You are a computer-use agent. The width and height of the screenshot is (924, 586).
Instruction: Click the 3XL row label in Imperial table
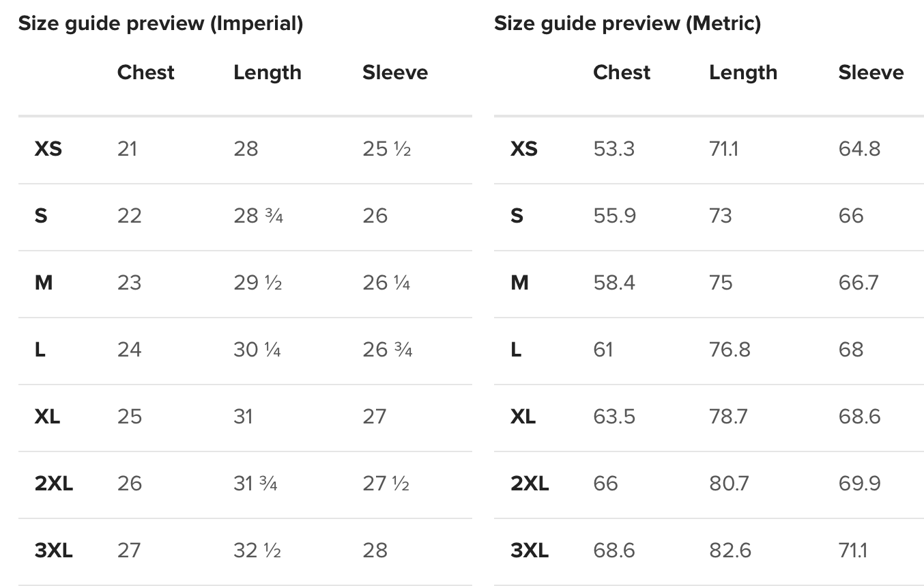click(x=53, y=550)
